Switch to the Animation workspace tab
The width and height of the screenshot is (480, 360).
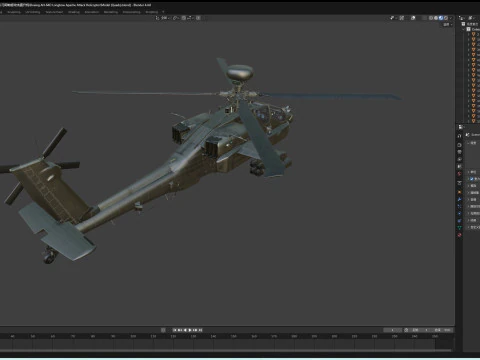click(x=92, y=12)
